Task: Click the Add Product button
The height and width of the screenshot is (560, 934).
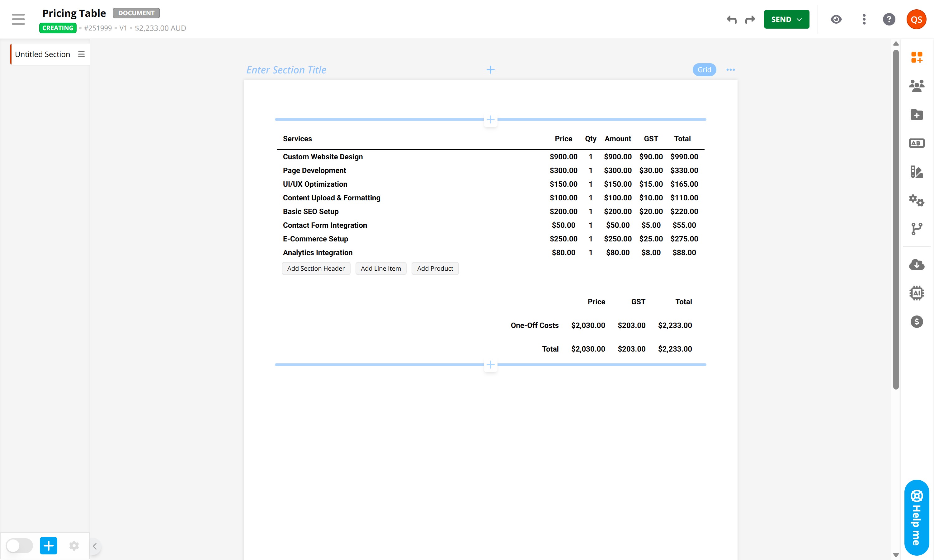Action: [435, 268]
